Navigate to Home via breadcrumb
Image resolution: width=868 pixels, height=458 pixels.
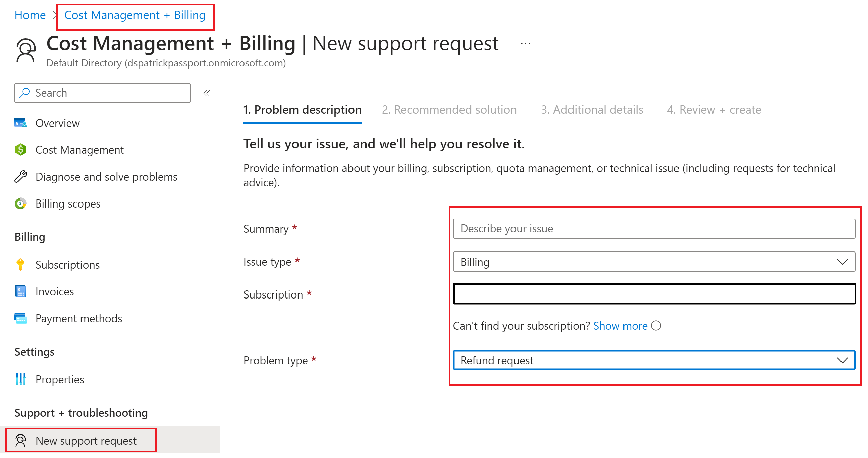click(30, 15)
